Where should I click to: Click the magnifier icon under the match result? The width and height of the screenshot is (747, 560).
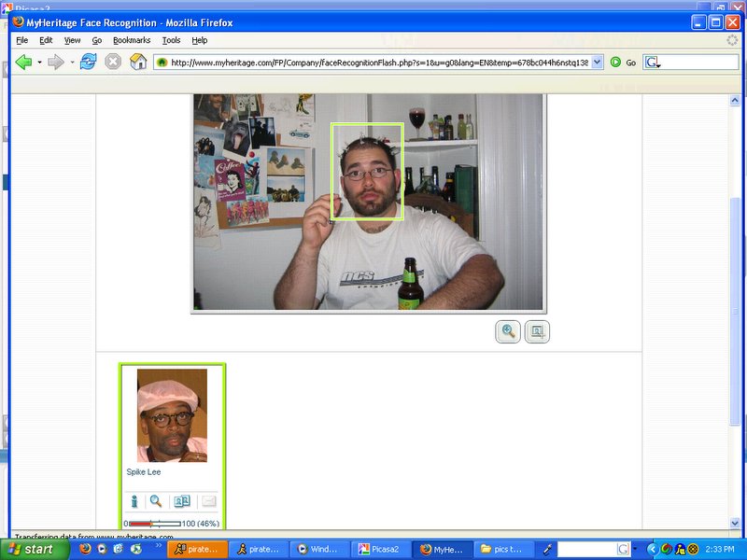pos(156,501)
